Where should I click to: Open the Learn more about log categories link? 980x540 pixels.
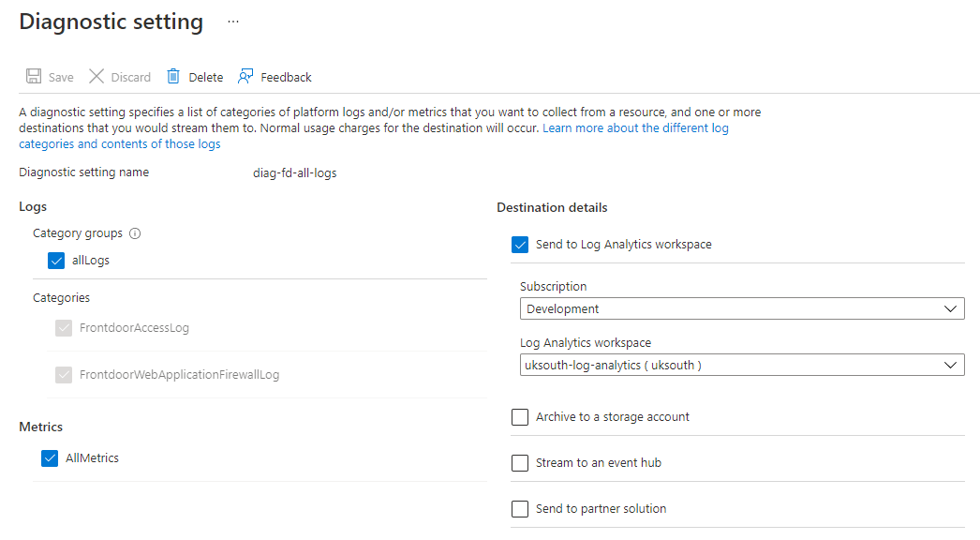pyautogui.click(x=635, y=127)
